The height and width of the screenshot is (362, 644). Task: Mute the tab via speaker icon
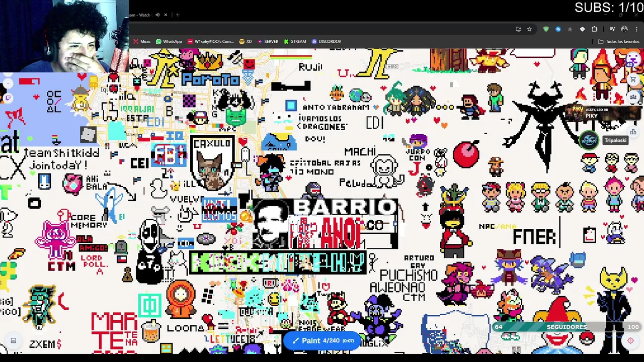pos(157,15)
